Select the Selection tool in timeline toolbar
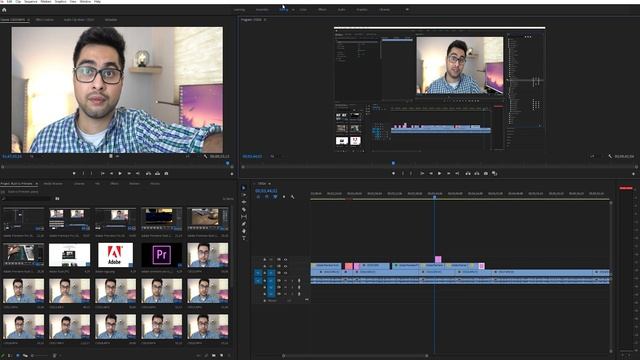 tap(244, 188)
